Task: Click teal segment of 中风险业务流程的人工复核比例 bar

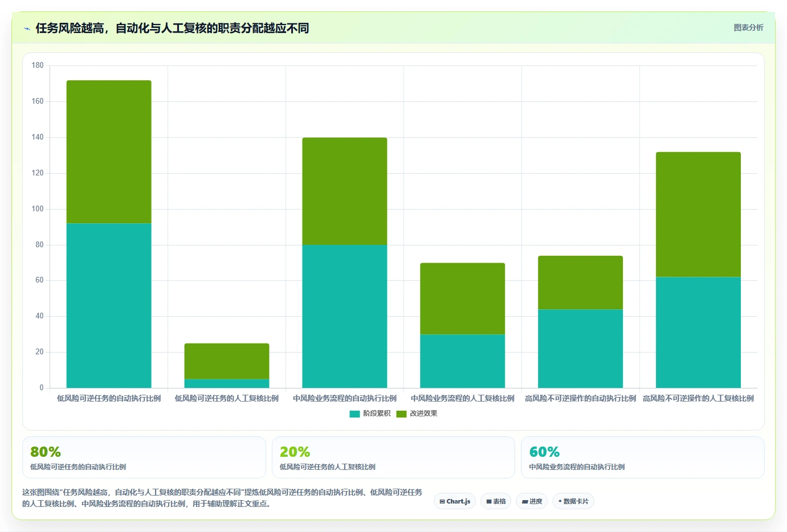Action: pyautogui.click(x=463, y=361)
